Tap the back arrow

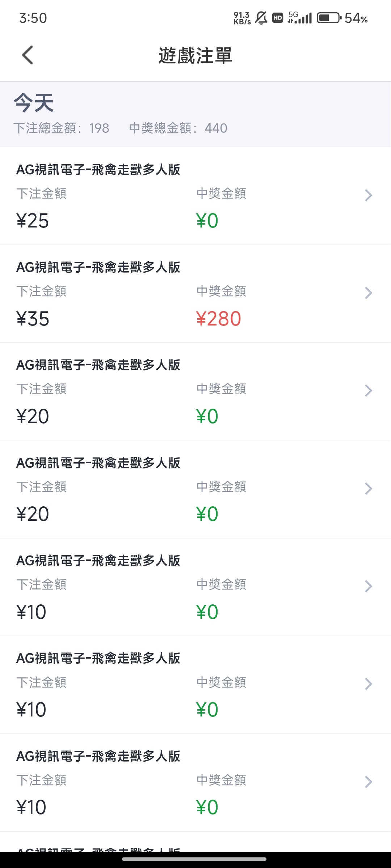tap(28, 55)
